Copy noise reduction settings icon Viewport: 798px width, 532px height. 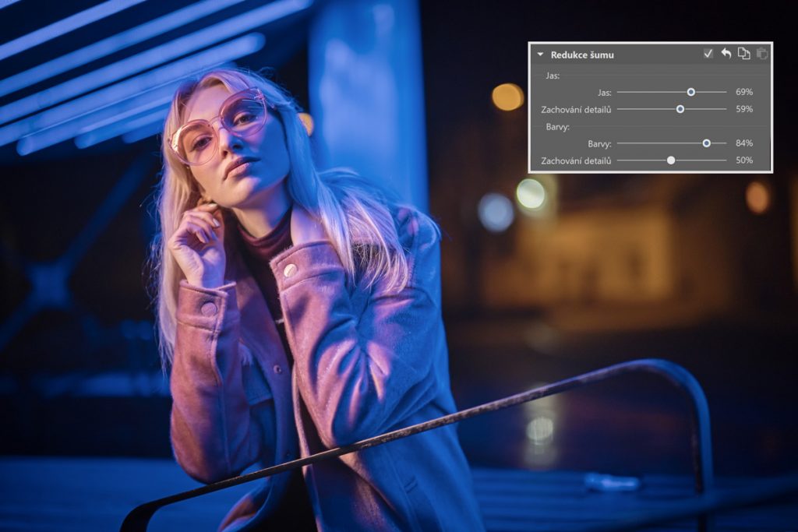[x=743, y=54]
